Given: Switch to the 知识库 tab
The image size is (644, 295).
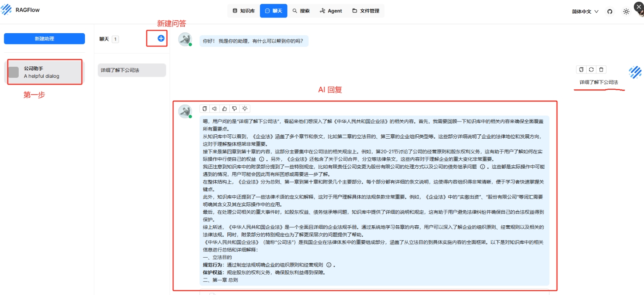Looking at the screenshot, I should point(243,11).
